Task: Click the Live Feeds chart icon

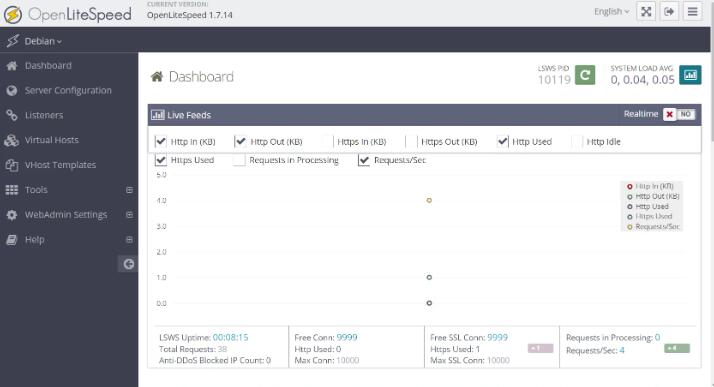Action: pos(158,115)
